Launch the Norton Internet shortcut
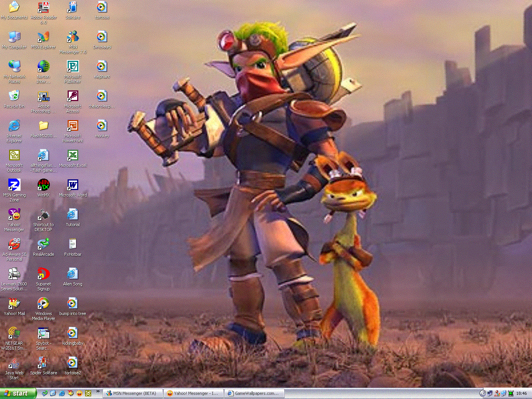The width and height of the screenshot is (532, 399). point(43,72)
